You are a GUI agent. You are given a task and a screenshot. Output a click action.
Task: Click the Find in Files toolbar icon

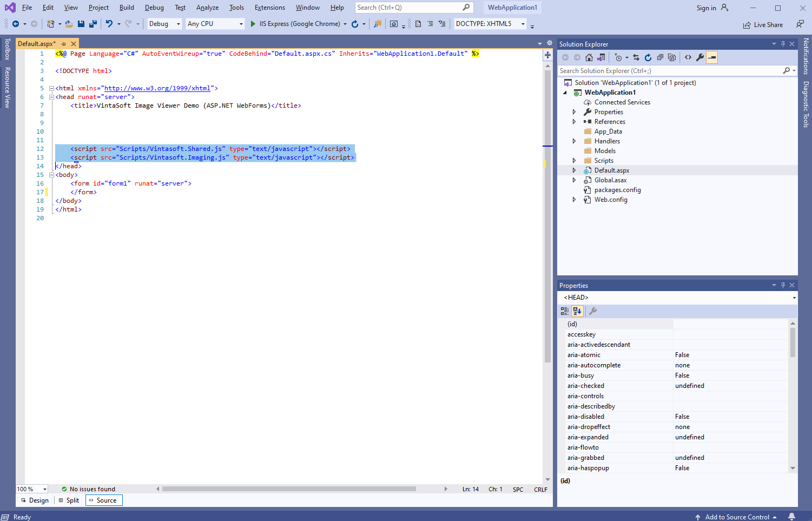(378, 24)
